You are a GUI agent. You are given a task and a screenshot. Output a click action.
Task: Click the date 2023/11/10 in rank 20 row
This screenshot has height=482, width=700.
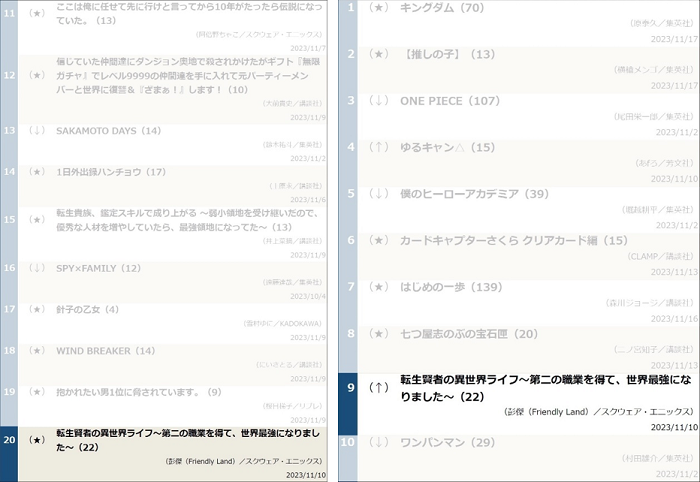pos(306,475)
